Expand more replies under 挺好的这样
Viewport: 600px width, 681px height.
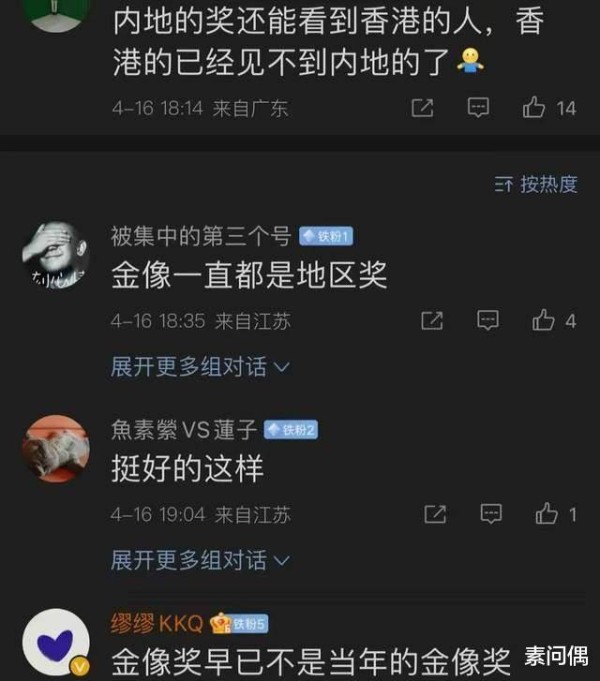[x=200, y=560]
